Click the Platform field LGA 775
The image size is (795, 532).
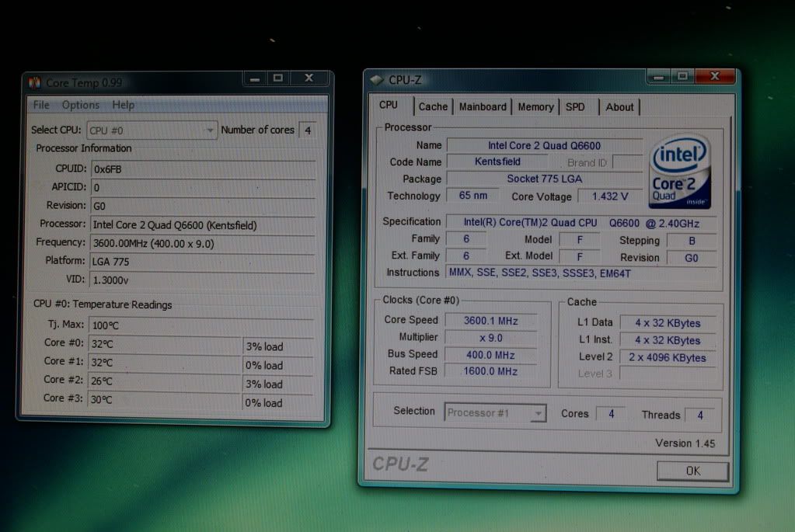coord(203,262)
